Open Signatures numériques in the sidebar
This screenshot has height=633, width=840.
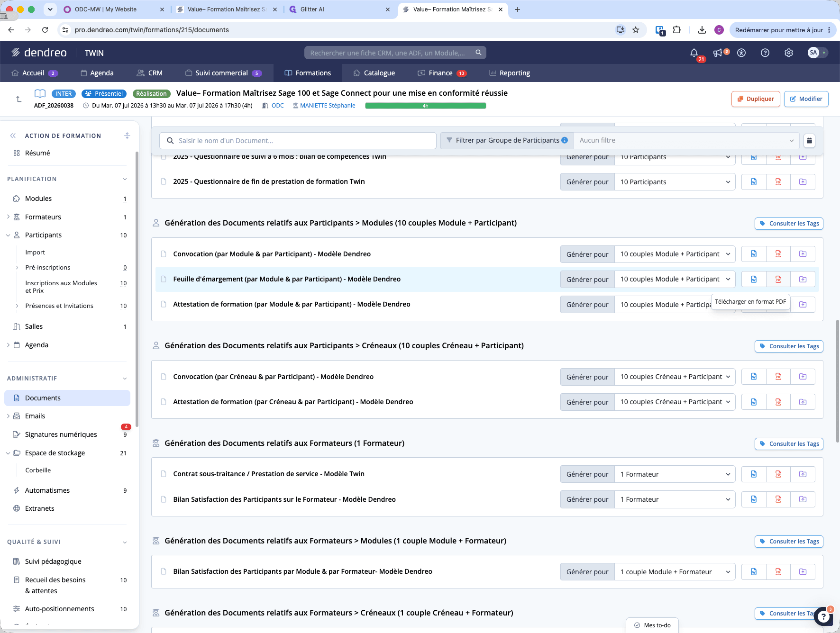click(x=61, y=434)
